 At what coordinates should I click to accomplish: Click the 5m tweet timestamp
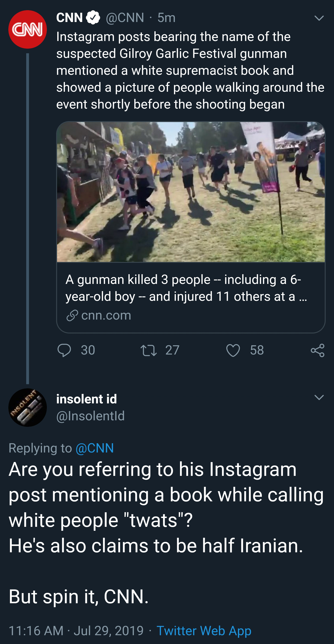(166, 18)
